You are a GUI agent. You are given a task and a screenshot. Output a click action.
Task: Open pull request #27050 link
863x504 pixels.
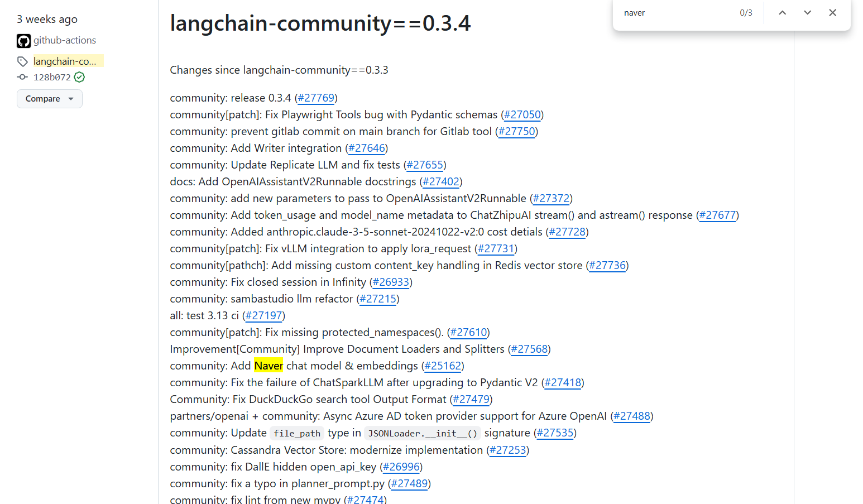(x=522, y=115)
